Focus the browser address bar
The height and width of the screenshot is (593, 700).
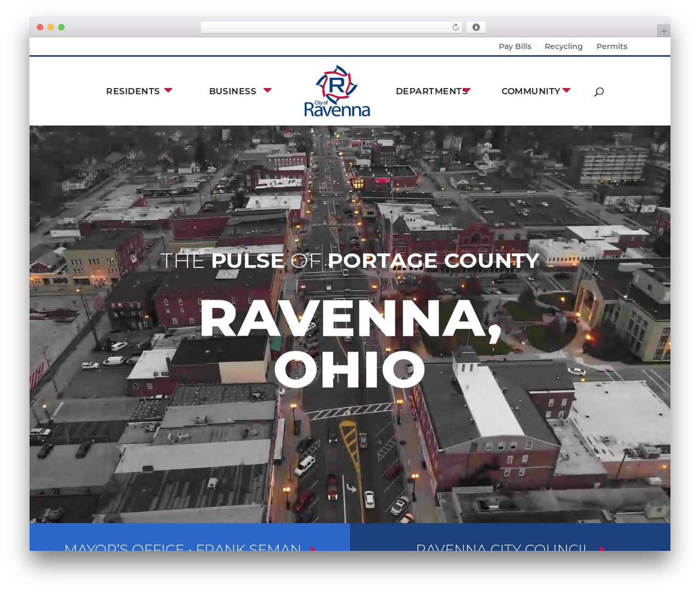click(x=331, y=27)
